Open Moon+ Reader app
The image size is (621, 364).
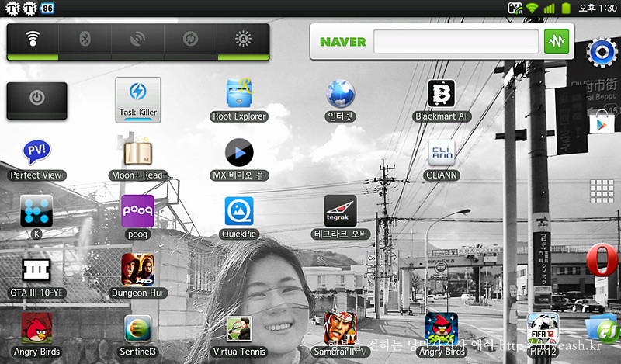[138, 159]
